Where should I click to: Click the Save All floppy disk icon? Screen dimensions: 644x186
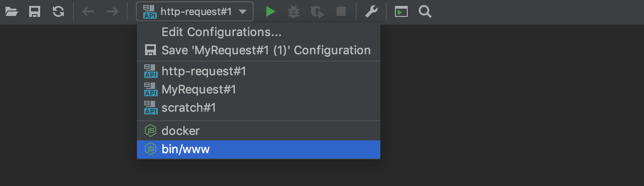pyautogui.click(x=35, y=12)
